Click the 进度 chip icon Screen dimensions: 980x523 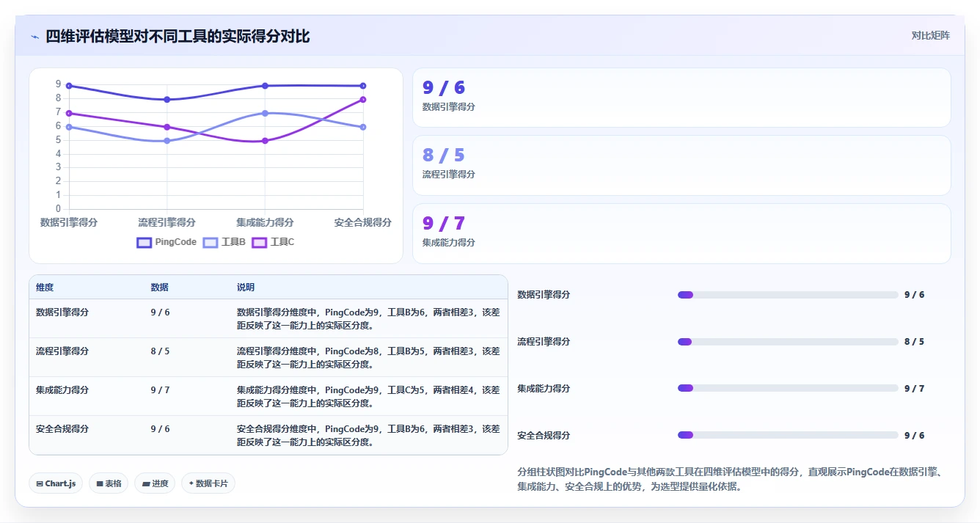click(x=146, y=484)
